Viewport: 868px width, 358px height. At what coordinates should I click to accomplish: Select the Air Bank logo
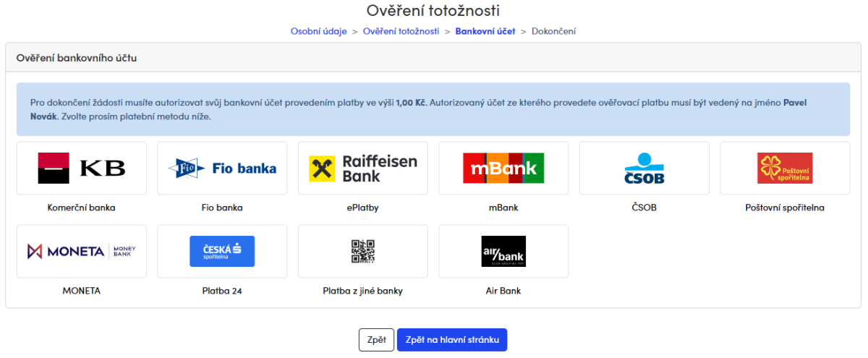point(503,251)
